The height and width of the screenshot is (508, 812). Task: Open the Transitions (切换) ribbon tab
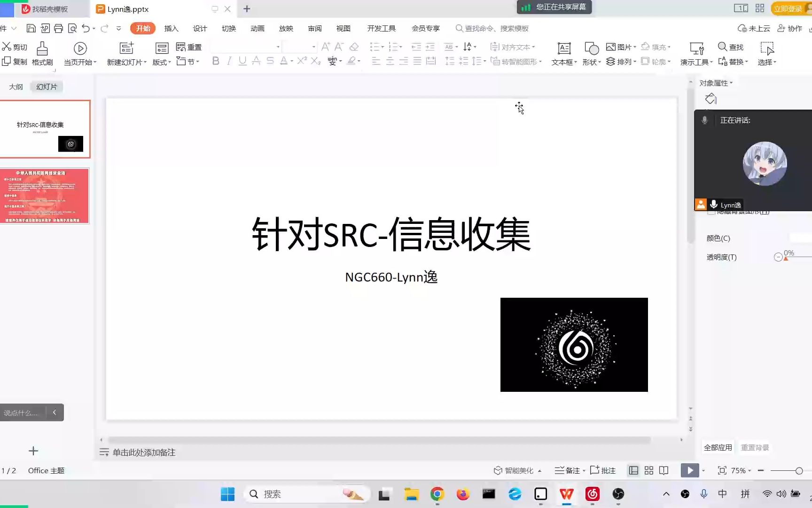coord(229,28)
